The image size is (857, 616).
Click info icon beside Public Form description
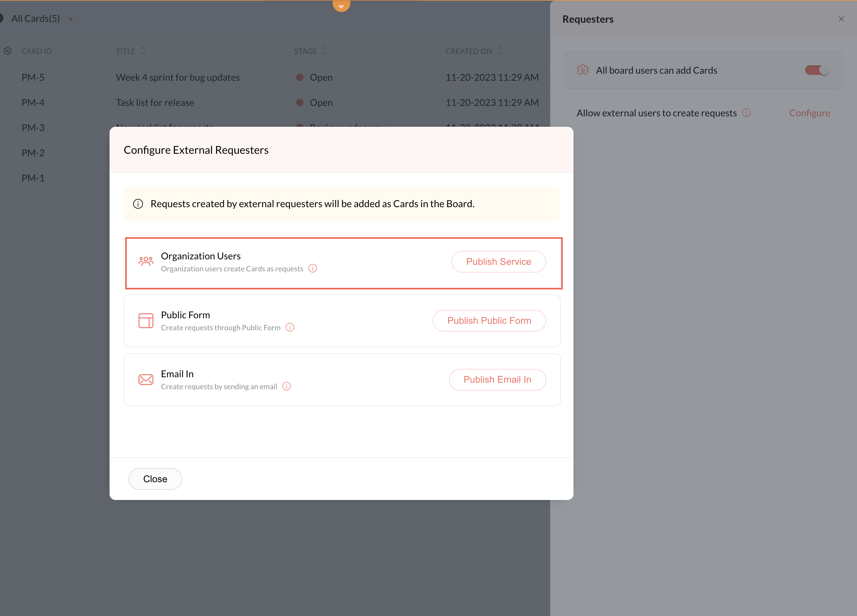tap(290, 327)
